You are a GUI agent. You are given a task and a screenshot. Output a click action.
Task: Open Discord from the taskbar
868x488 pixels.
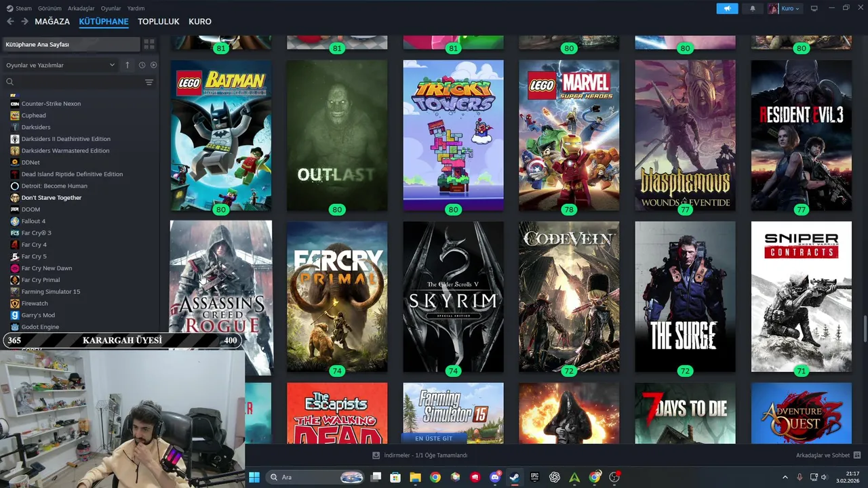click(496, 477)
